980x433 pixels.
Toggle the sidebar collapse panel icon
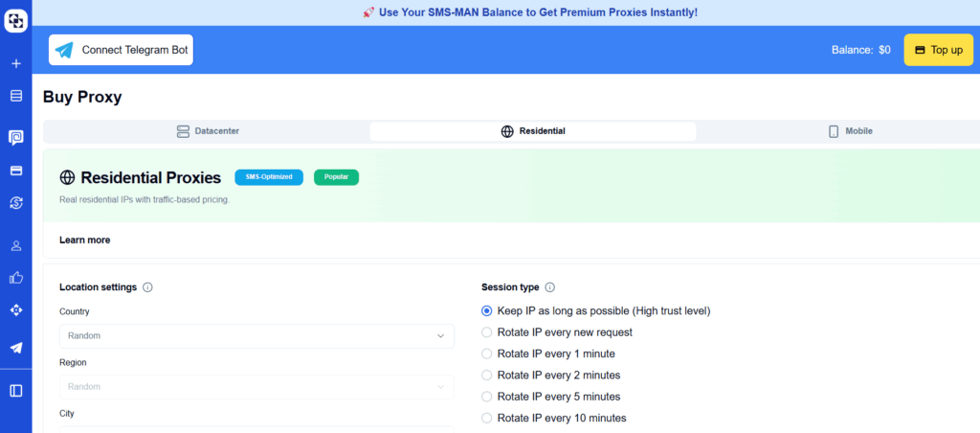click(x=16, y=391)
